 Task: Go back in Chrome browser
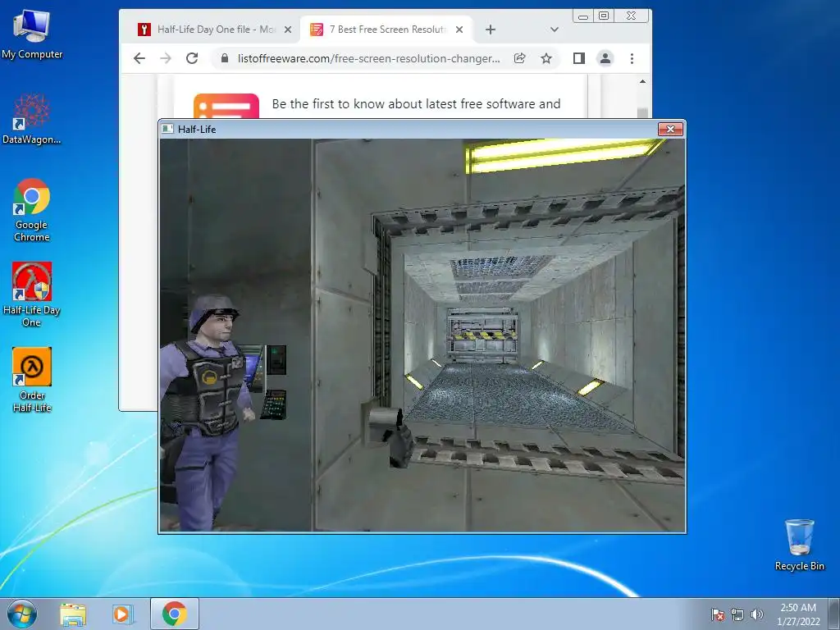point(139,58)
